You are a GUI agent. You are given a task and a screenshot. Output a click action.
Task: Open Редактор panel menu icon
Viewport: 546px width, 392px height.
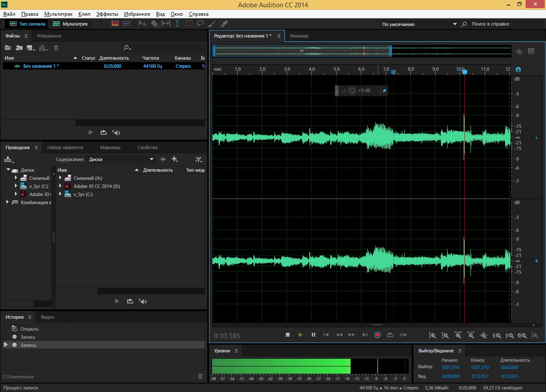[x=279, y=36]
